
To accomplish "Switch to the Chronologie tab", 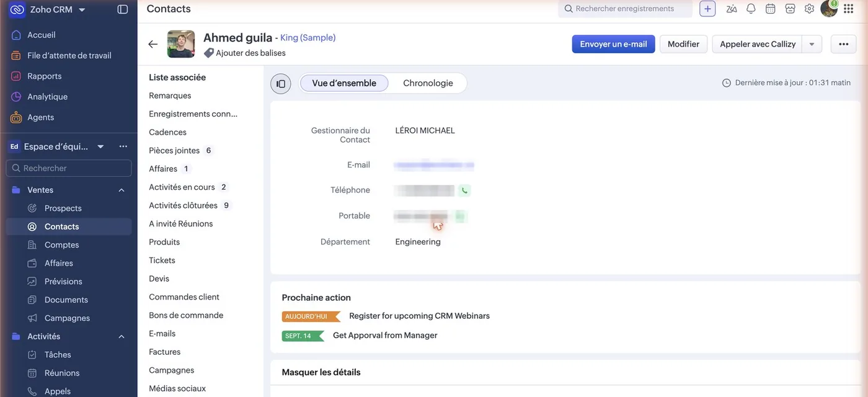I will click(428, 83).
